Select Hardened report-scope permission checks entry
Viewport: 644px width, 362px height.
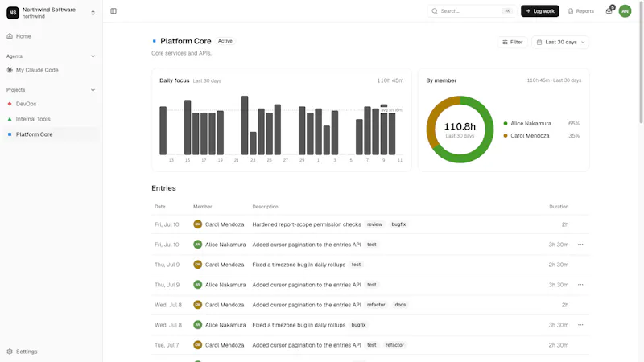tap(370, 224)
